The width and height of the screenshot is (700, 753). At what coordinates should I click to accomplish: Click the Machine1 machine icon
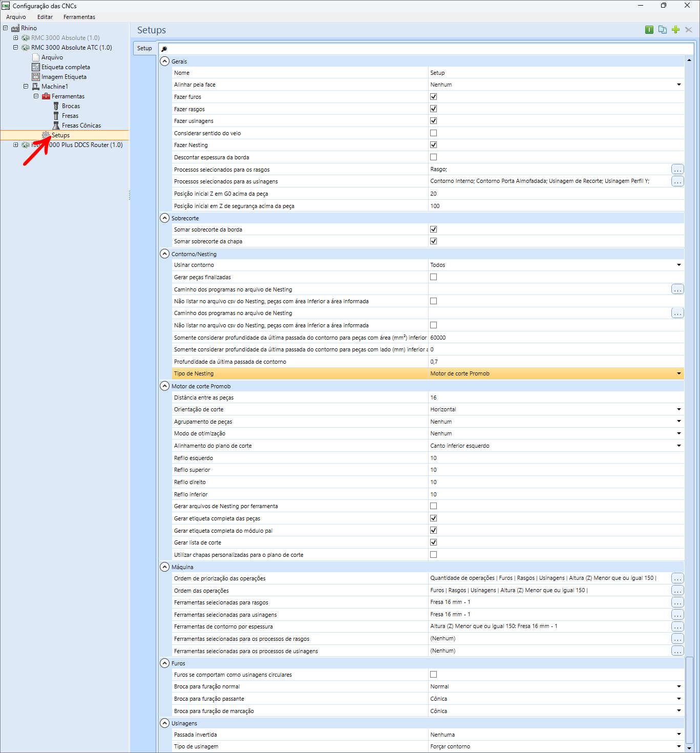click(36, 87)
